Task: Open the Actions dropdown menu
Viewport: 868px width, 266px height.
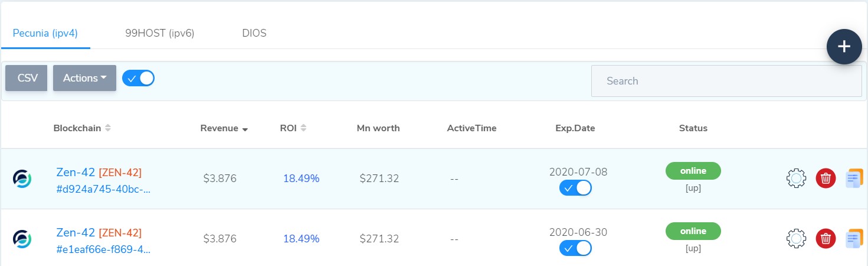Action: (84, 78)
